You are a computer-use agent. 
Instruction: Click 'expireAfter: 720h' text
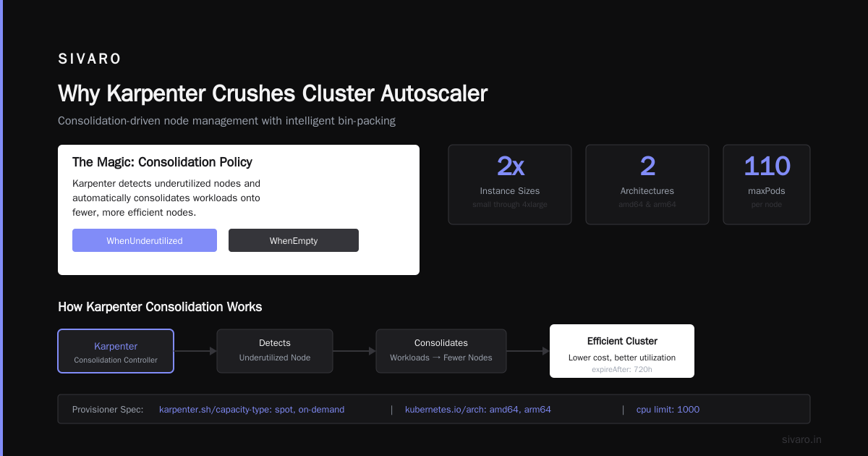pyautogui.click(x=622, y=369)
